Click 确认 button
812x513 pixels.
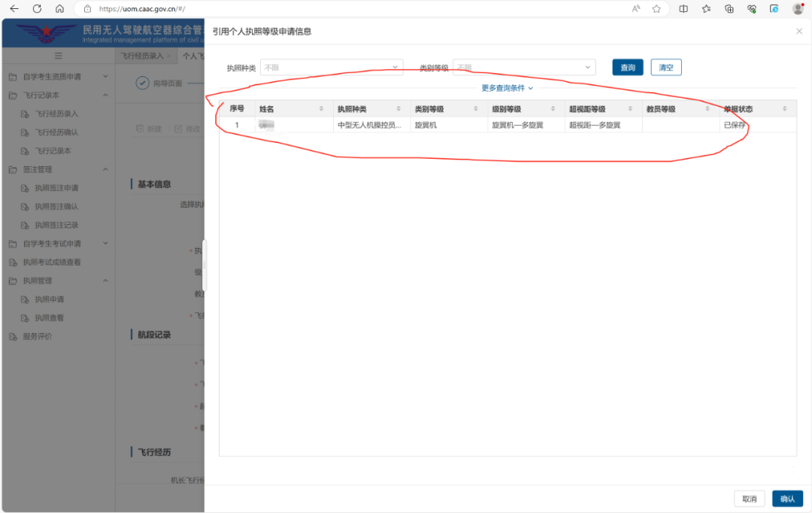788,499
